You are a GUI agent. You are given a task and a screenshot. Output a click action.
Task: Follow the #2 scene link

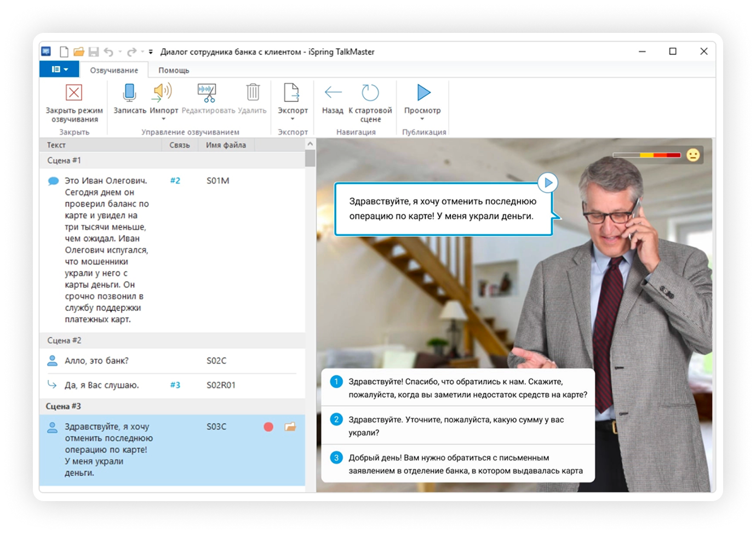pos(175,180)
